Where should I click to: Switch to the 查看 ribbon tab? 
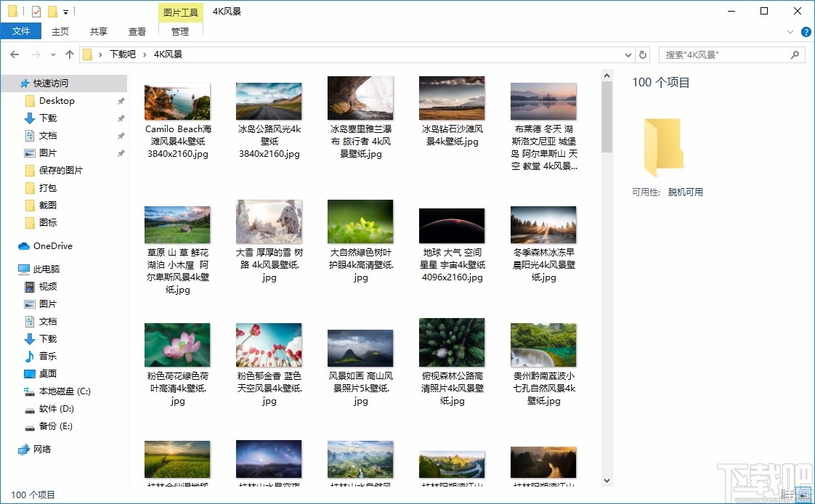coord(137,31)
